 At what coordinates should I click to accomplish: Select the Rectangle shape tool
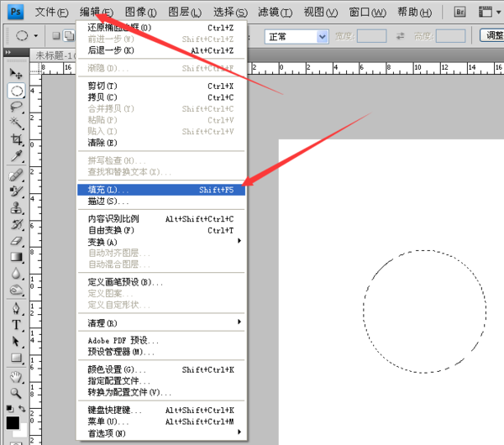point(16,358)
